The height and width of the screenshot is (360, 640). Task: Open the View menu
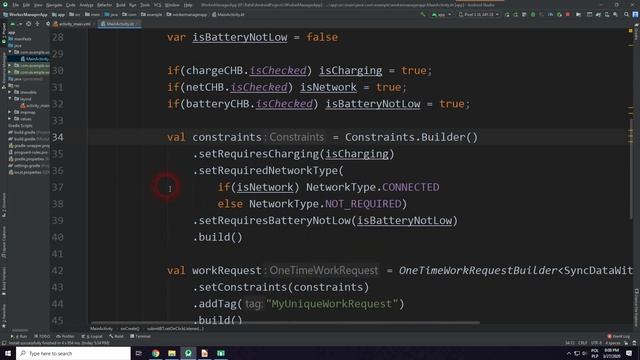click(38, 5)
